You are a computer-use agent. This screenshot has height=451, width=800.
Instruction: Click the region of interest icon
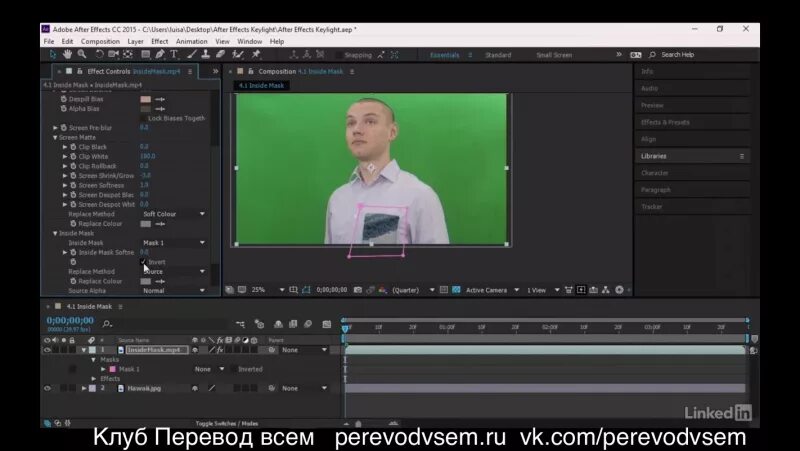click(x=444, y=290)
